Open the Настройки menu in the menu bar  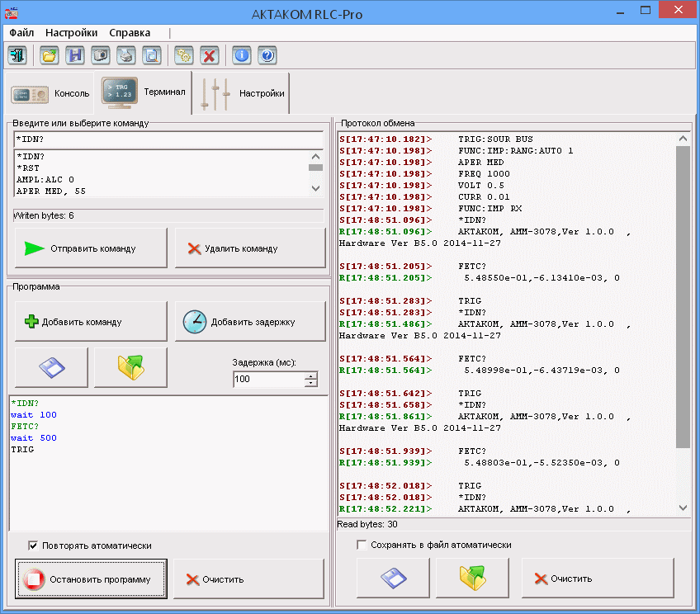pyautogui.click(x=72, y=32)
